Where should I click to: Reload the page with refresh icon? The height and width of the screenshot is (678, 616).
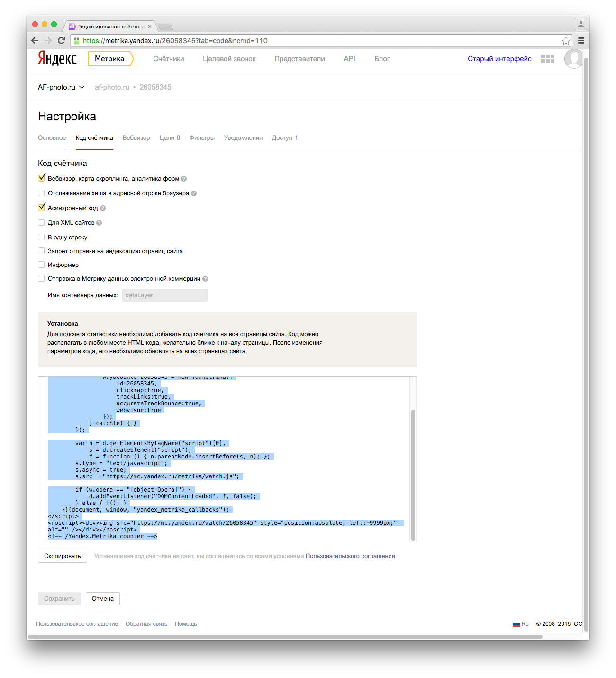point(61,41)
